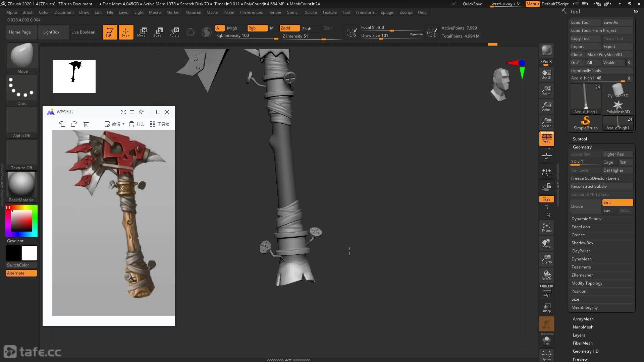Click delete trash icon in WPS image viewer
Viewport: 644px width, 362px height.
(x=86, y=124)
